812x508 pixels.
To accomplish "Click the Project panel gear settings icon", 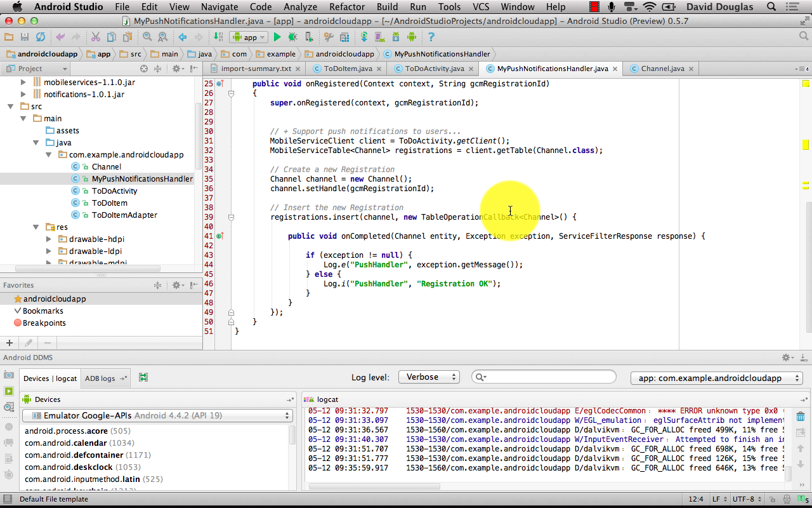I will pos(178,69).
